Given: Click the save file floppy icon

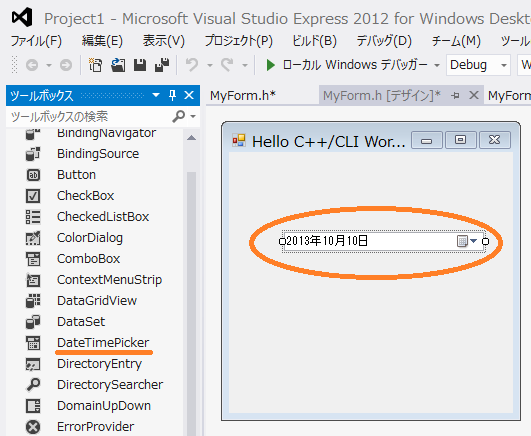Looking at the screenshot, I should 140,65.
